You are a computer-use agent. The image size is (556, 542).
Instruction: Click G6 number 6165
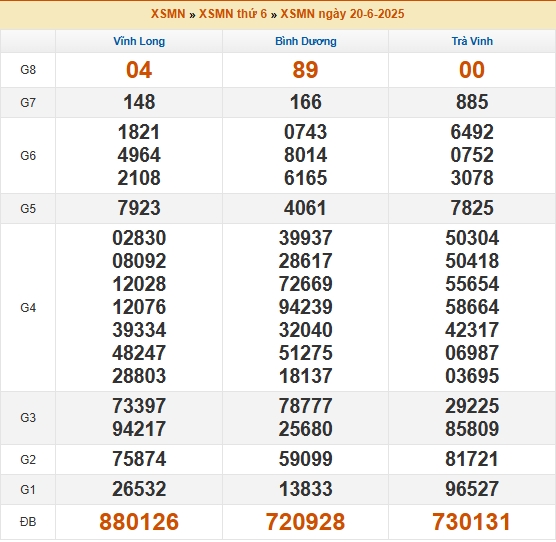pyautogui.click(x=305, y=178)
